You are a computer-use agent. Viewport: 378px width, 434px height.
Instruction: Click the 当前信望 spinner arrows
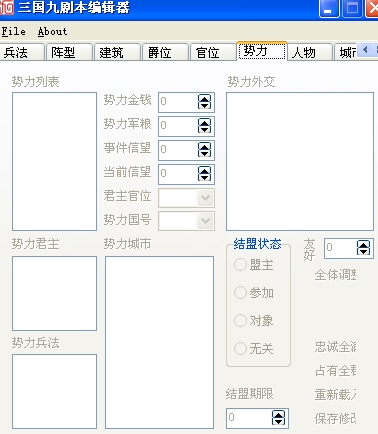[204, 174]
